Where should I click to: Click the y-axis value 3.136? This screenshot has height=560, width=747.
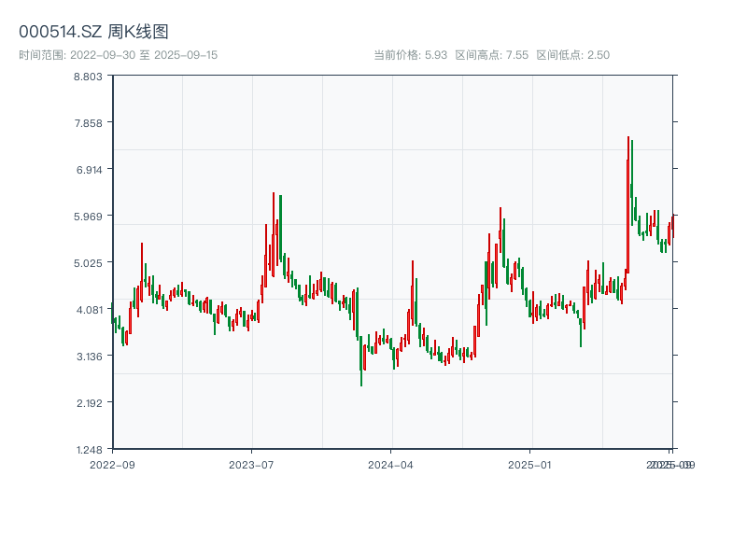(x=89, y=357)
